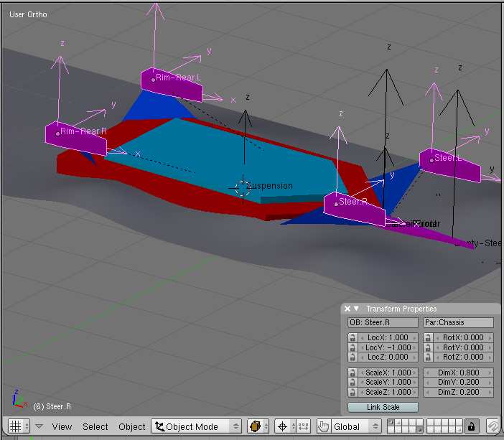
Task: Toggle the LocY lock icon
Action: (353, 347)
